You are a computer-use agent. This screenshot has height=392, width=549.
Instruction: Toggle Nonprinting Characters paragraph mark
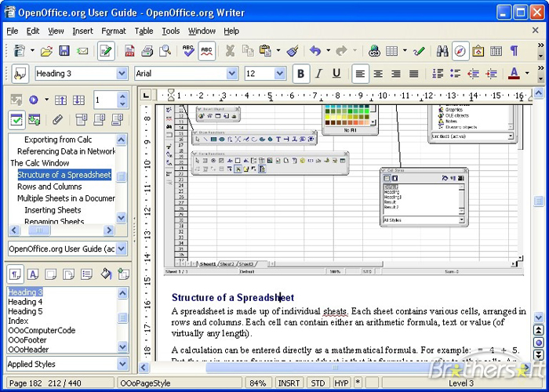514,51
